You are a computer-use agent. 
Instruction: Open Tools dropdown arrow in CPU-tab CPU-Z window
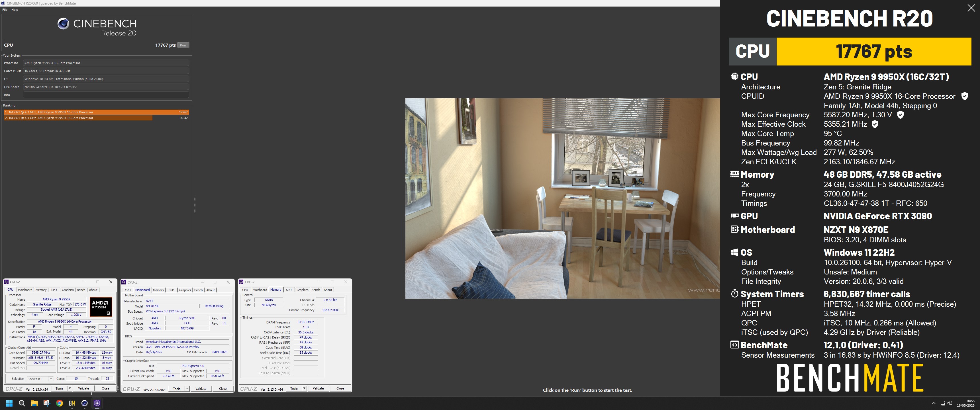[x=69, y=388]
